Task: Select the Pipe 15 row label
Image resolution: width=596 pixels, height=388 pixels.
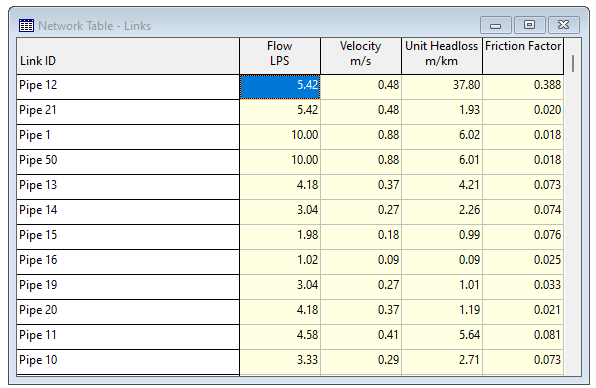Action: pyautogui.click(x=128, y=237)
